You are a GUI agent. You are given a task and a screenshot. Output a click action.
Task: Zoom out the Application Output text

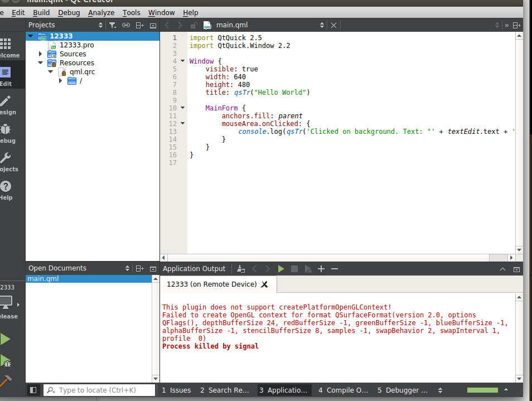pos(335,269)
